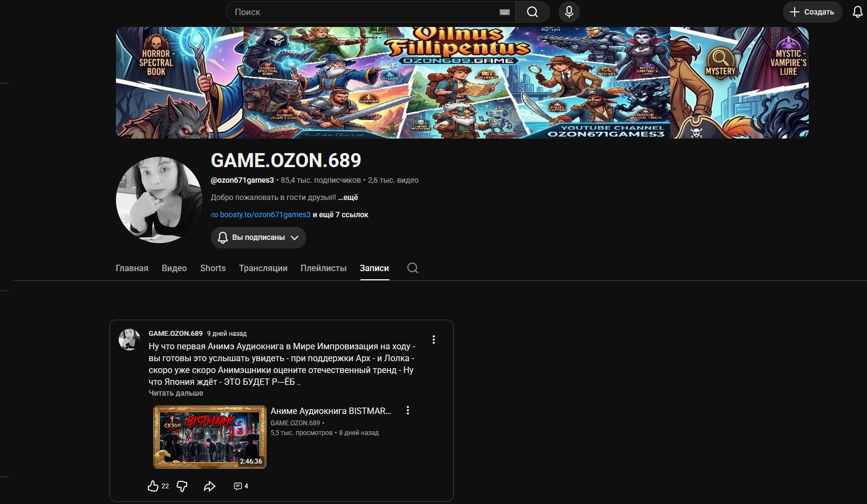Expand post with Читать дальше
867x504 pixels.
(x=176, y=393)
